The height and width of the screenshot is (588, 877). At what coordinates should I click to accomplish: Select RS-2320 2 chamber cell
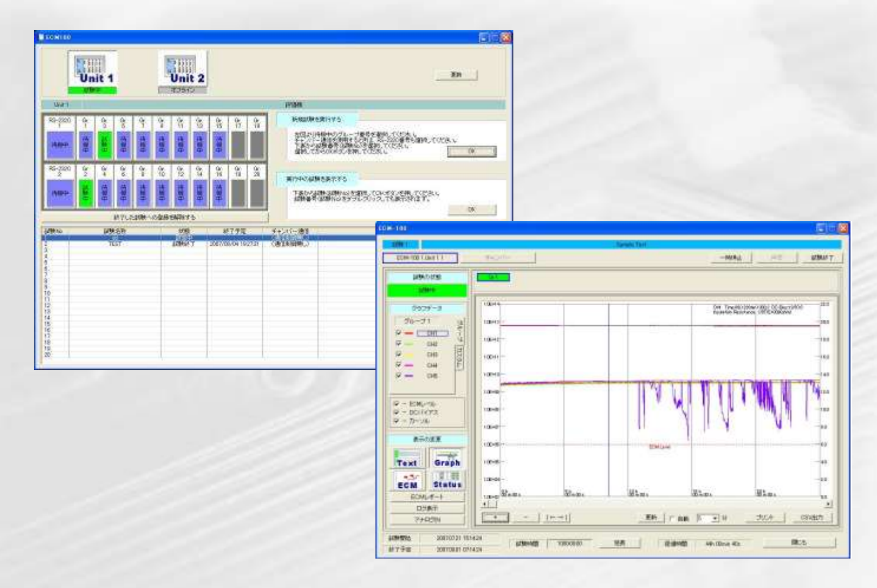(x=60, y=193)
